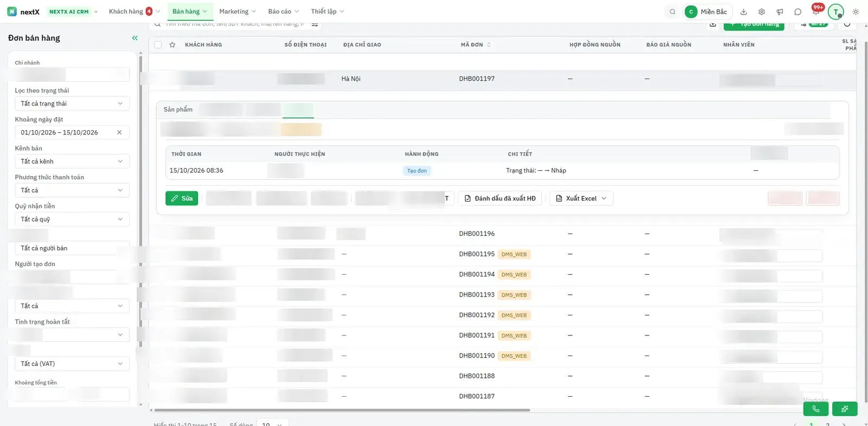This screenshot has width=868, height=426.
Task: Open the Tất cả (VAT) dropdown
Action: 72,364
